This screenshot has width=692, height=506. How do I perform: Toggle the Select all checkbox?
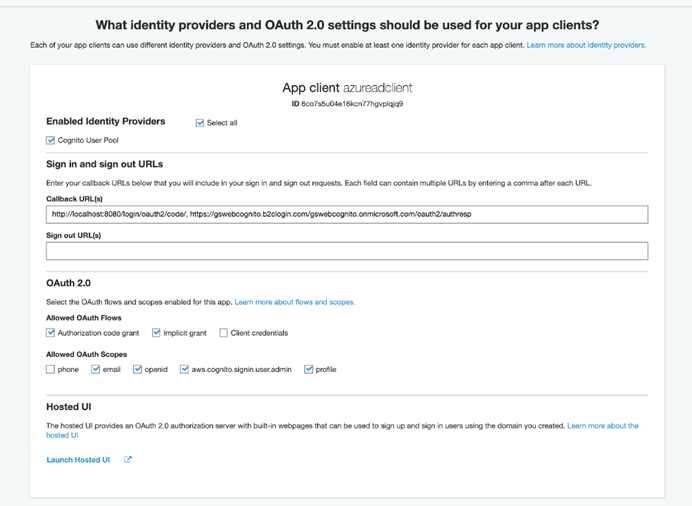(x=199, y=123)
